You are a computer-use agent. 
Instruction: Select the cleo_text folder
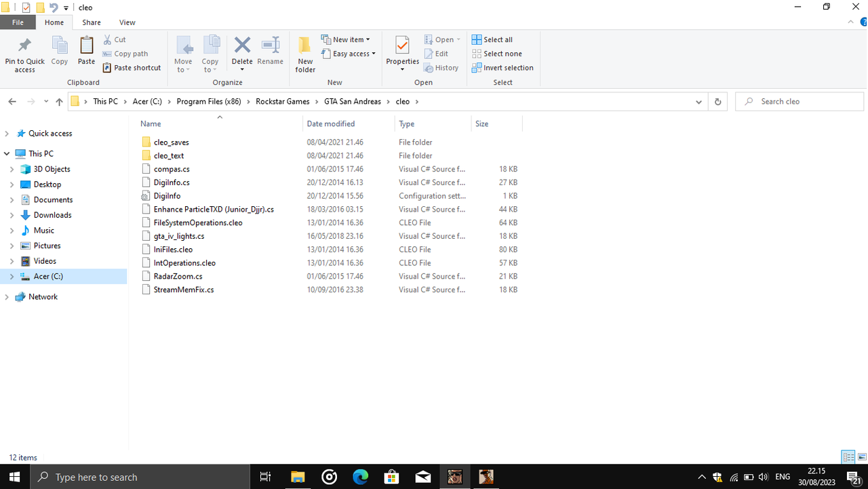168,156
